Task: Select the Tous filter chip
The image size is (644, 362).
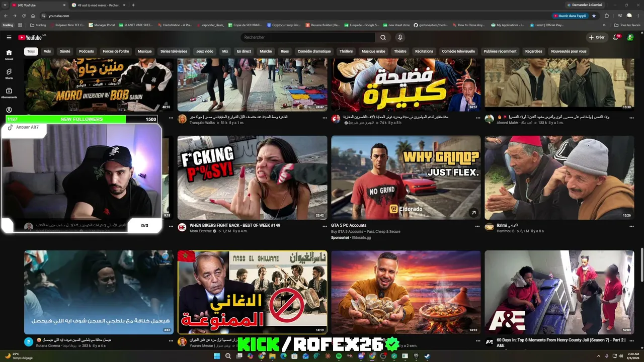Action: tap(31, 51)
